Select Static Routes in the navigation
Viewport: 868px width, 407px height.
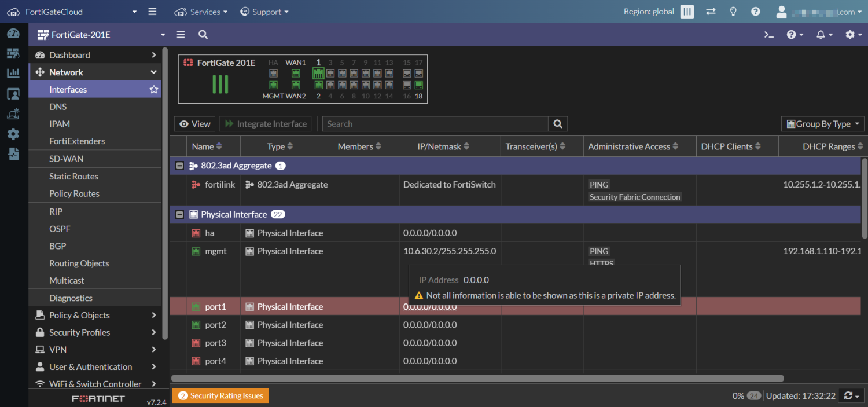tap(72, 176)
